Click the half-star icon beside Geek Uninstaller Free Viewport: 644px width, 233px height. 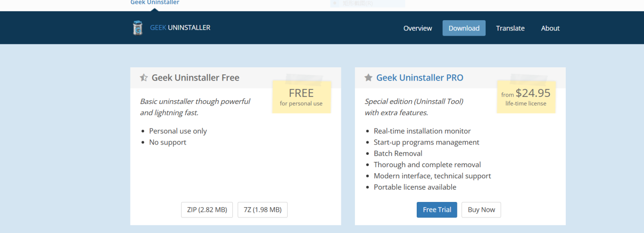(144, 78)
